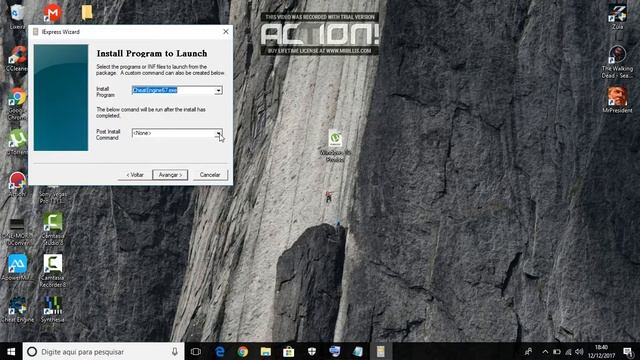Screen dimensions: 640x360
Task: Open Chrome from the taskbar
Action: click(x=243, y=351)
